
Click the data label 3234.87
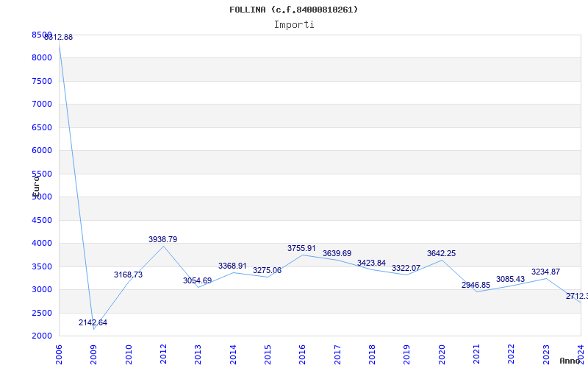coord(545,272)
